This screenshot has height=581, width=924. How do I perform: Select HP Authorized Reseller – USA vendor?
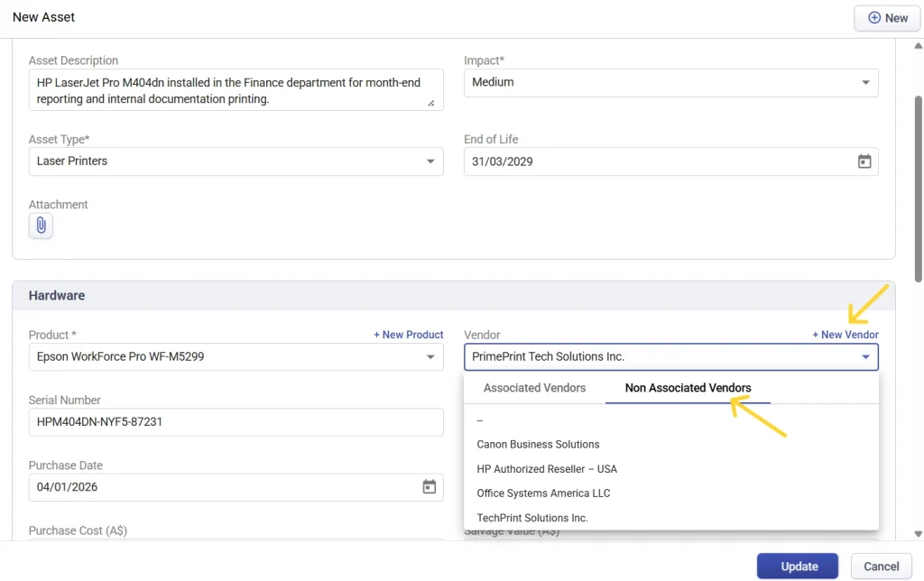[671, 469]
